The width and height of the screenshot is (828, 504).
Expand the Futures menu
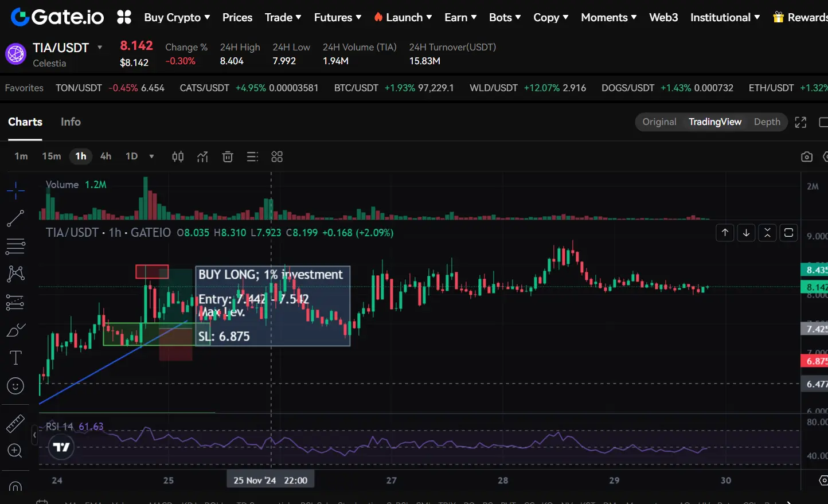point(338,17)
